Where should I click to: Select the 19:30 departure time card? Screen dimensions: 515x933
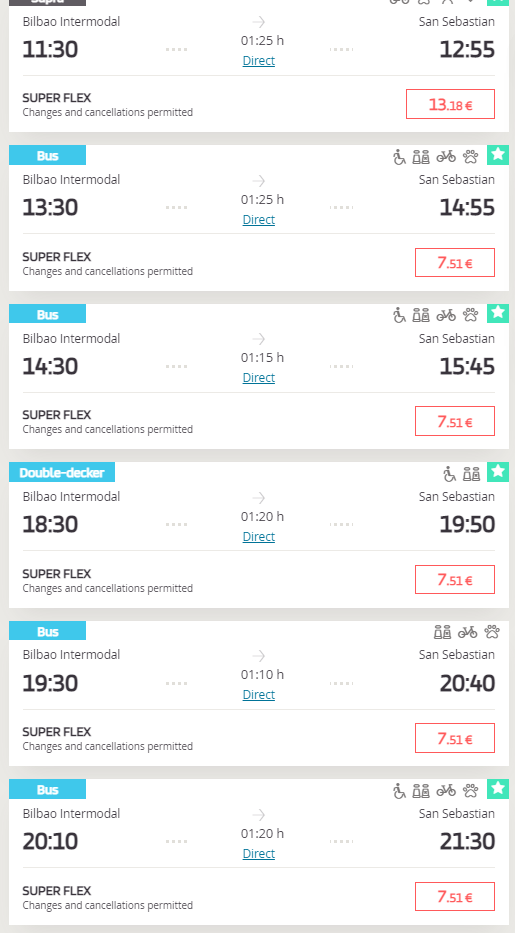(259, 693)
